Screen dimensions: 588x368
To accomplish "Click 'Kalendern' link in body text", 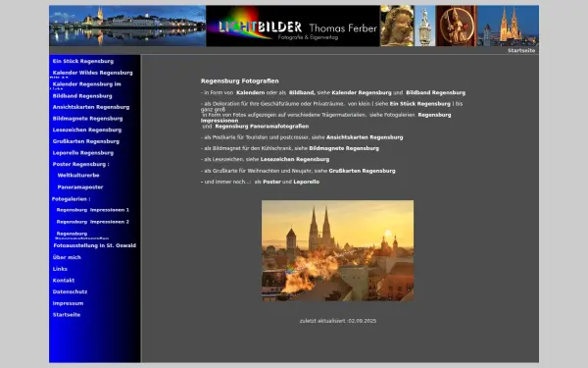I will pyautogui.click(x=250, y=93).
